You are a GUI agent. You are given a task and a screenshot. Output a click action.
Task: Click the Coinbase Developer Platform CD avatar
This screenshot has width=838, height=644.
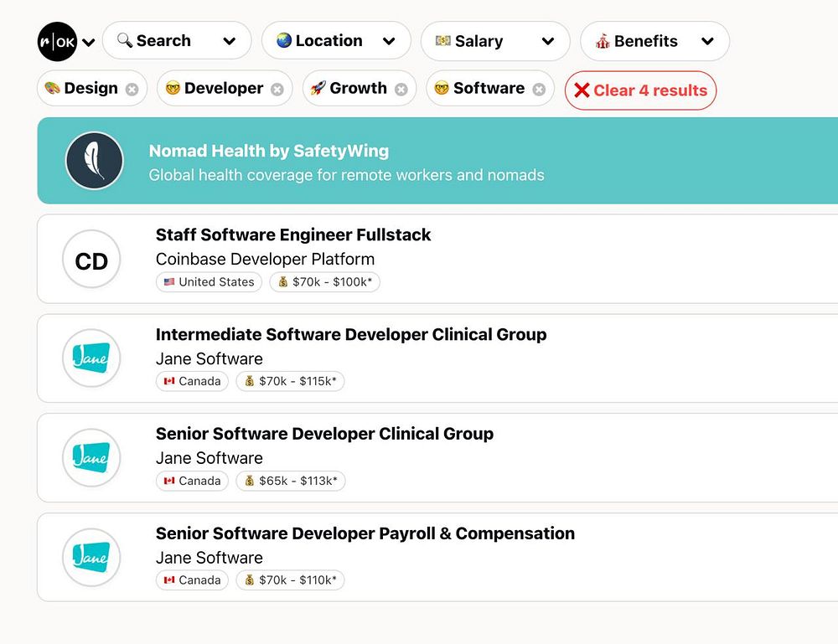point(91,260)
